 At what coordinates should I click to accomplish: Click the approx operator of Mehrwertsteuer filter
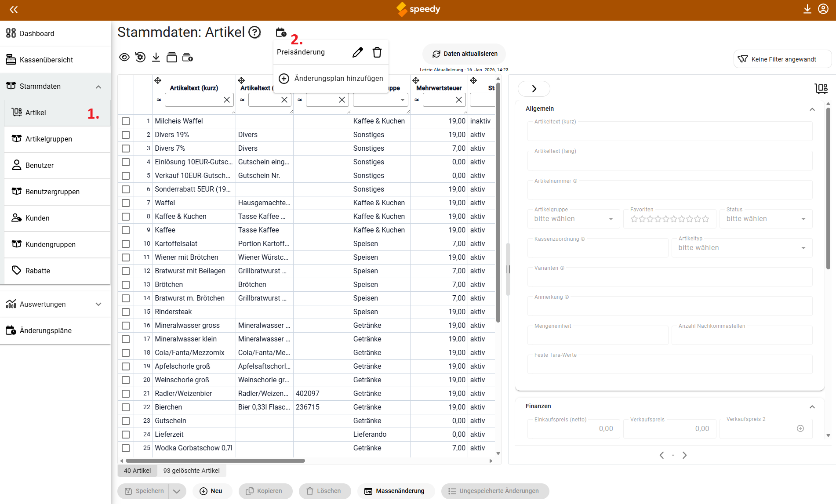tap(417, 100)
